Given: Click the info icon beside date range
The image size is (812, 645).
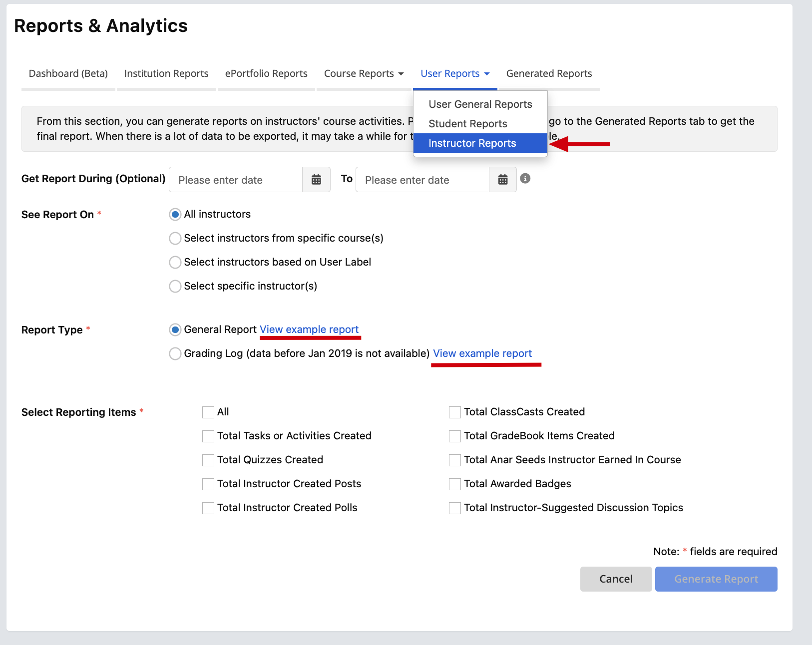Looking at the screenshot, I should tap(525, 178).
